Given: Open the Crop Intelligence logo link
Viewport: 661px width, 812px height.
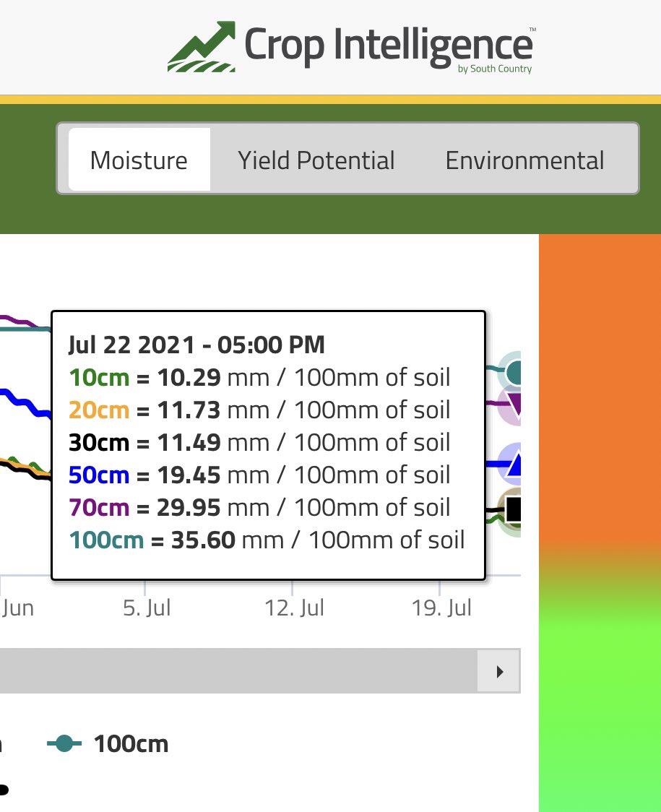Looking at the screenshot, I should [x=352, y=47].
